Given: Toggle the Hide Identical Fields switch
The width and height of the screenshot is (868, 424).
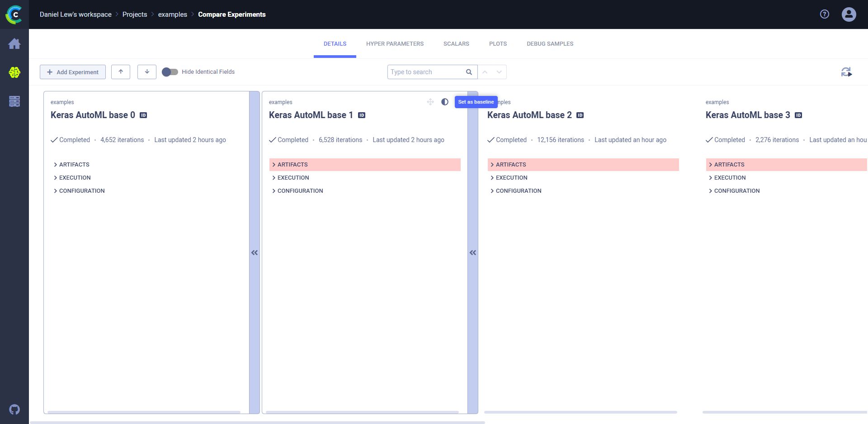Looking at the screenshot, I should (170, 72).
